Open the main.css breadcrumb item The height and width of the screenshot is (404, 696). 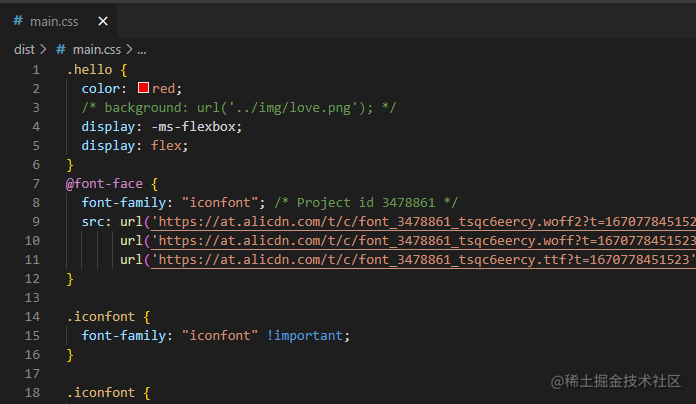pos(97,49)
